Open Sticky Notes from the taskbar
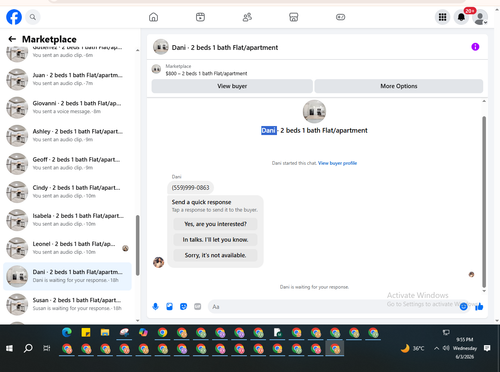 click(86, 332)
